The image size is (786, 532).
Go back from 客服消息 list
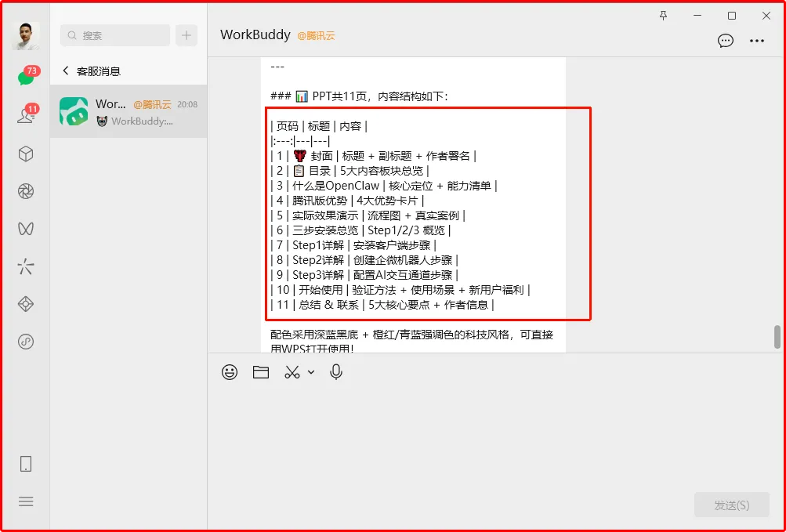pyautogui.click(x=66, y=71)
